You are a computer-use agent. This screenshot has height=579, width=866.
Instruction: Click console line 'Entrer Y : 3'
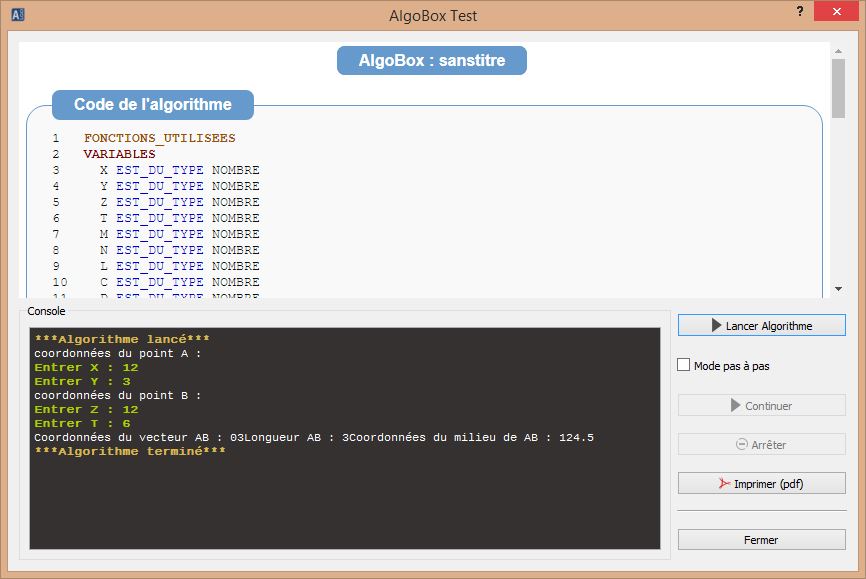[x=82, y=381]
